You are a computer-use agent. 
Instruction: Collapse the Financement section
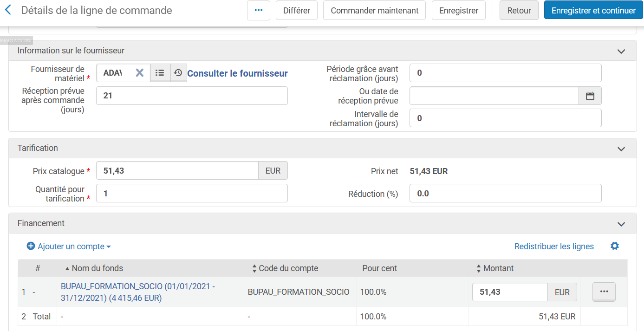coord(621,224)
